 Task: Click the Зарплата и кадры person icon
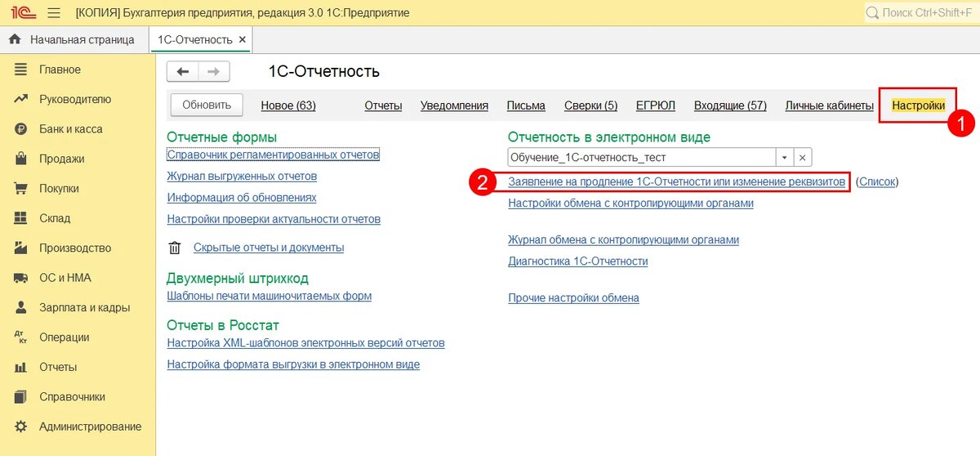tap(21, 307)
